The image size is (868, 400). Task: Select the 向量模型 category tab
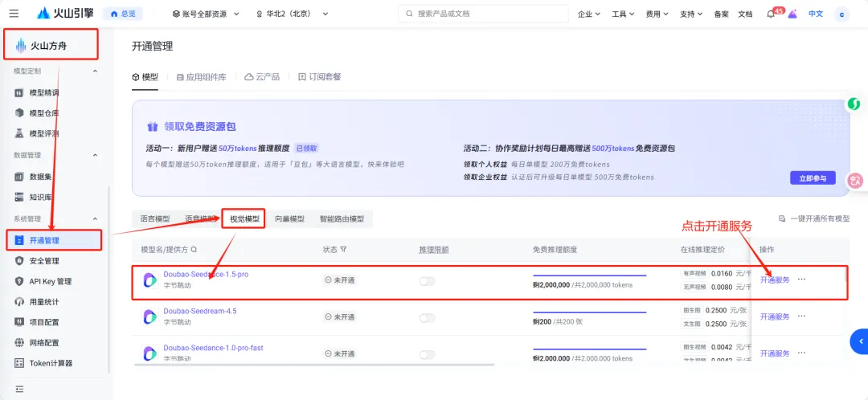click(x=289, y=218)
